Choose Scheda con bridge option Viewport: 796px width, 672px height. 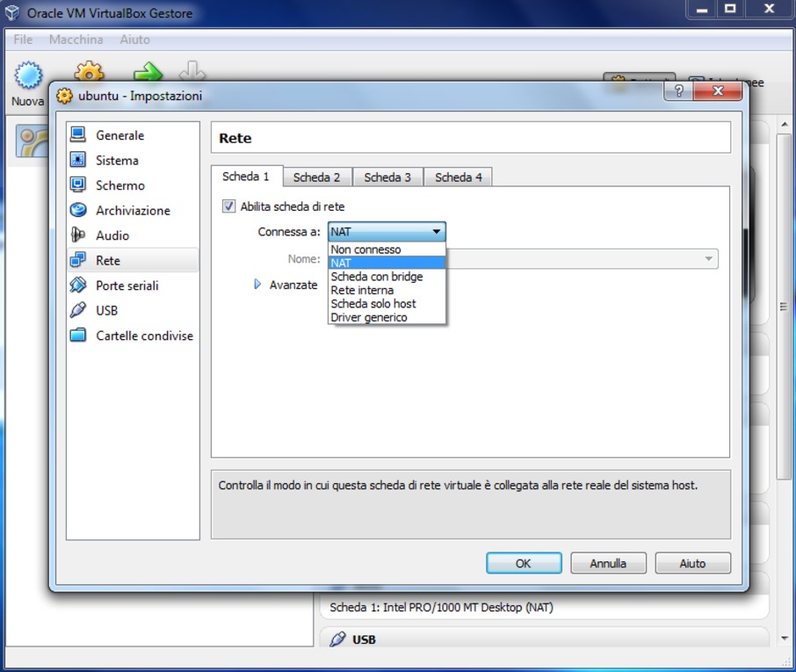(387, 277)
